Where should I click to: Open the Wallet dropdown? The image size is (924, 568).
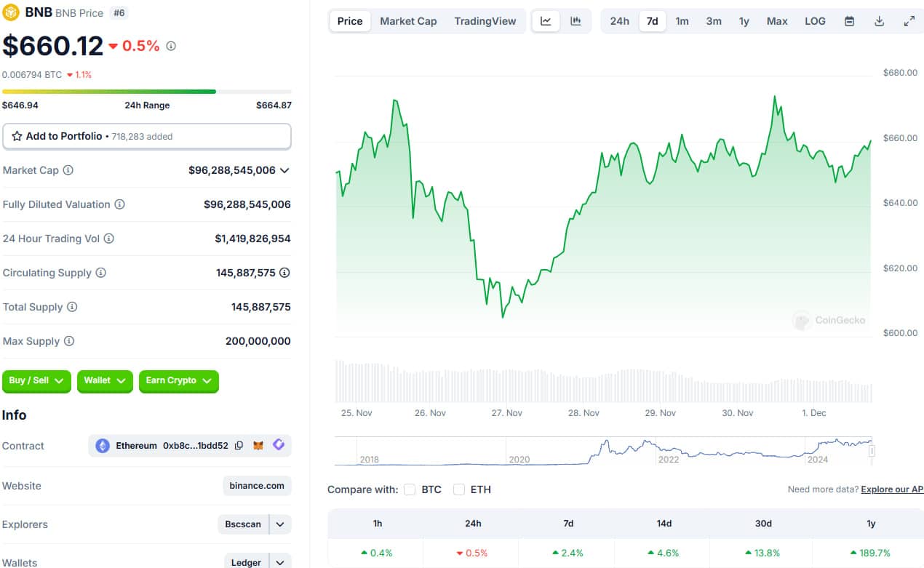point(105,380)
